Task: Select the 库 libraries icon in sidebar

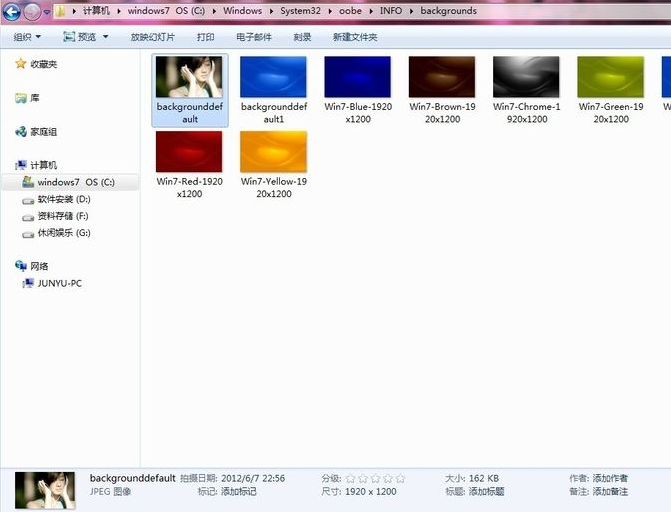Action: (x=20, y=98)
